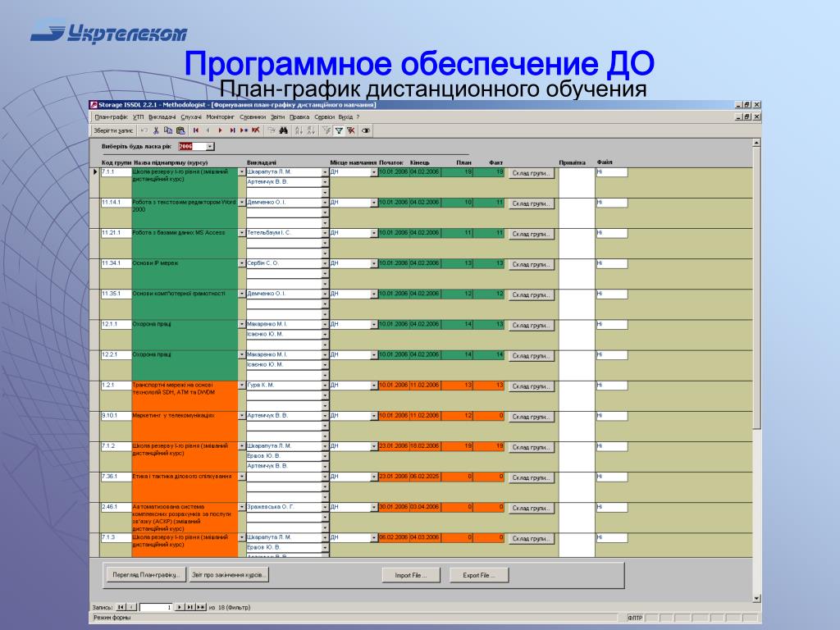The width and height of the screenshot is (840, 630).
Task: Click the Sort Ascending toolbar icon
Action: click(299, 130)
